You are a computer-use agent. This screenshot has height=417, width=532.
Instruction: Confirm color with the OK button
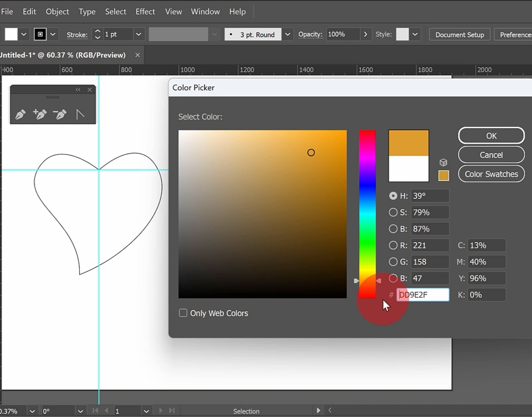[492, 136]
